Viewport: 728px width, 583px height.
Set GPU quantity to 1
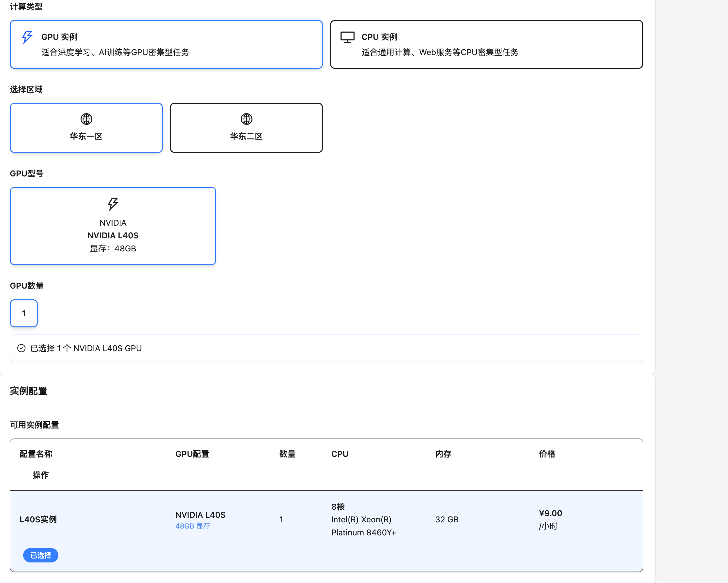[23, 313]
